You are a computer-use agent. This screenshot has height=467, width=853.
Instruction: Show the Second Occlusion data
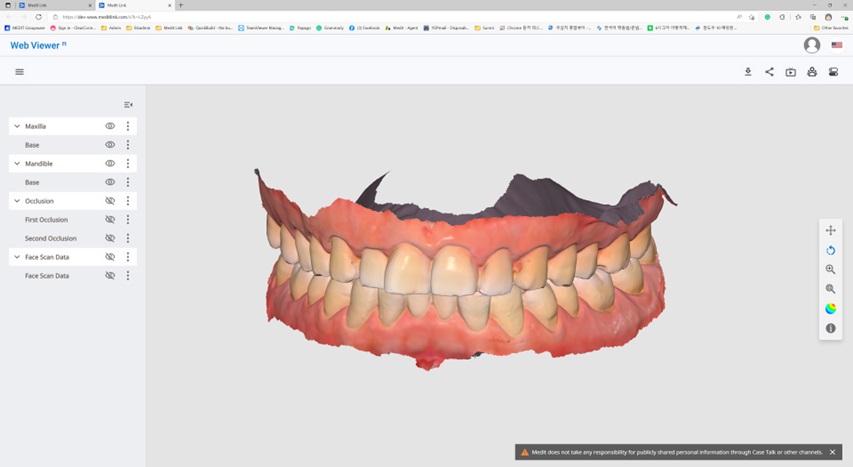(x=110, y=238)
